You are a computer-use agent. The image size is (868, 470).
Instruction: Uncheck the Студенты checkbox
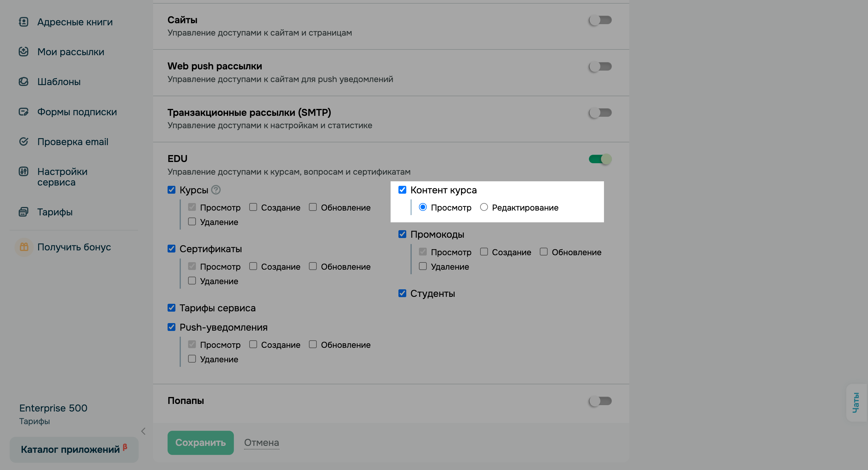(402, 293)
